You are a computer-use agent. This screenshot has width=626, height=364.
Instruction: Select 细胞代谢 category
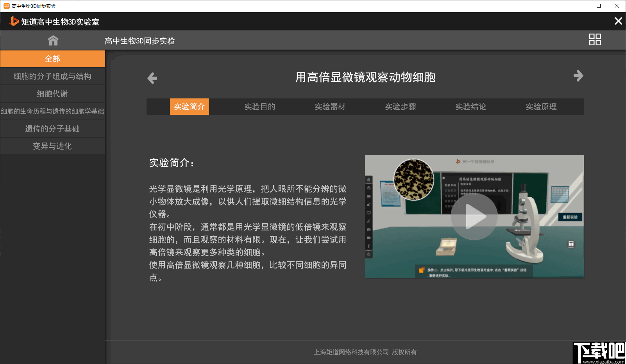coord(53,94)
